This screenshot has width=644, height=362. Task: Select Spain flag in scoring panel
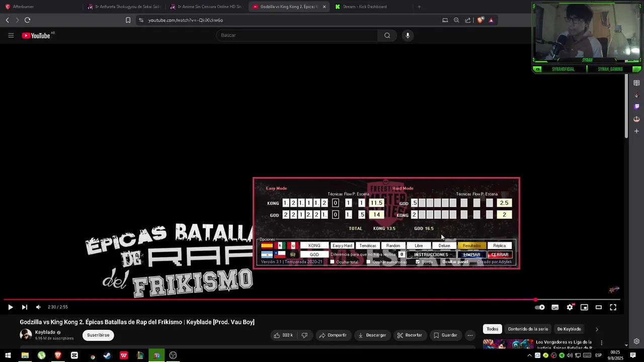click(267, 246)
